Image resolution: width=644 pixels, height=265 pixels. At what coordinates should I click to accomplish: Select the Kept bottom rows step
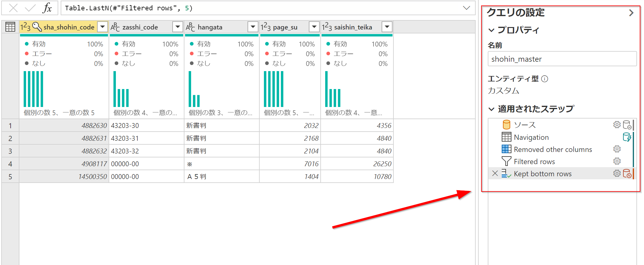pyautogui.click(x=543, y=174)
